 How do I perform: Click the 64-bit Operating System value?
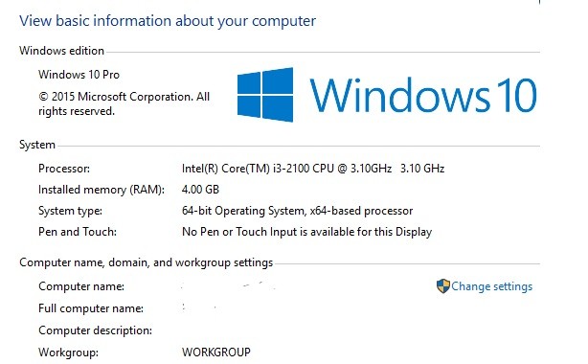(x=298, y=211)
